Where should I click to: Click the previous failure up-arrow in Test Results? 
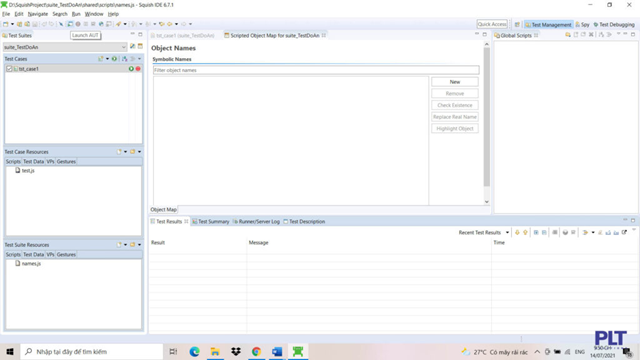coord(525,232)
